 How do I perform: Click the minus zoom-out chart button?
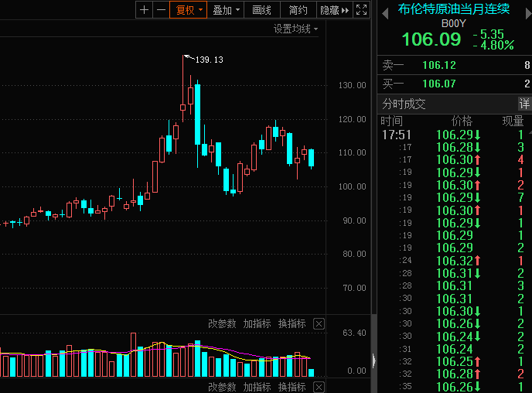[160, 10]
